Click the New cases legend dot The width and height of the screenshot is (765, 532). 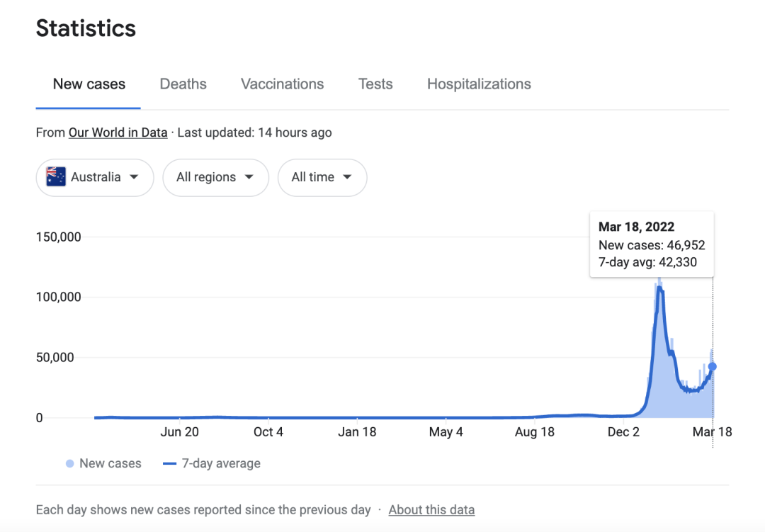(69, 464)
